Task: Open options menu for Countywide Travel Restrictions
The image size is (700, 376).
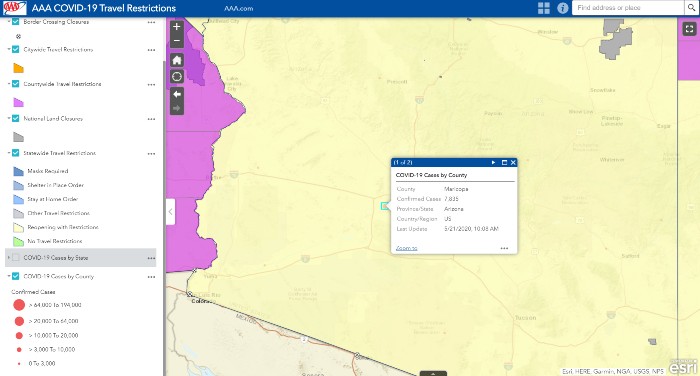Action: tap(151, 84)
